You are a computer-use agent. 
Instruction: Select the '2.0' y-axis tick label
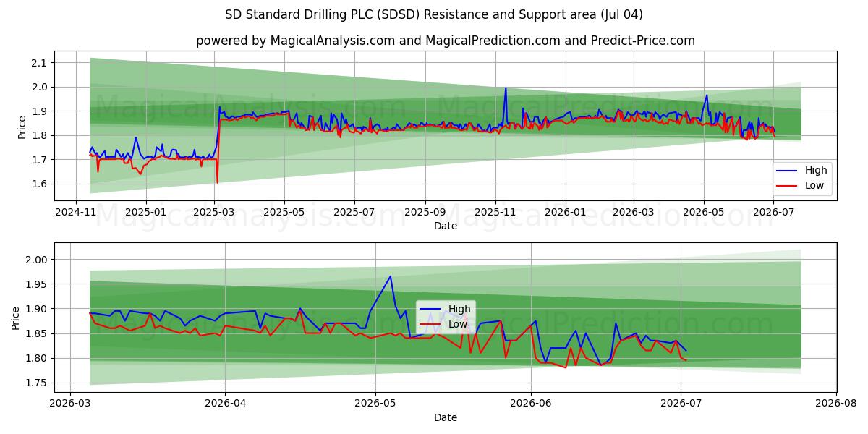click(x=40, y=87)
